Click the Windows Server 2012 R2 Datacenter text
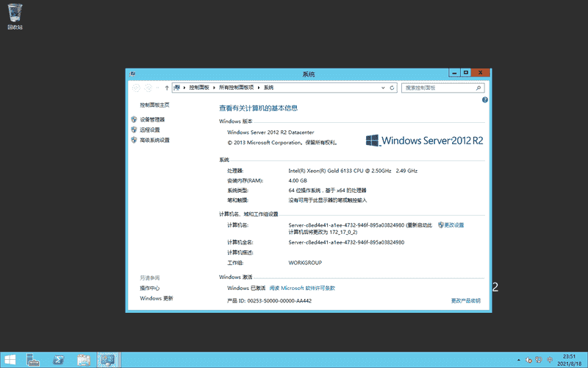Viewport: 588px width, 368px height. pyautogui.click(x=270, y=132)
